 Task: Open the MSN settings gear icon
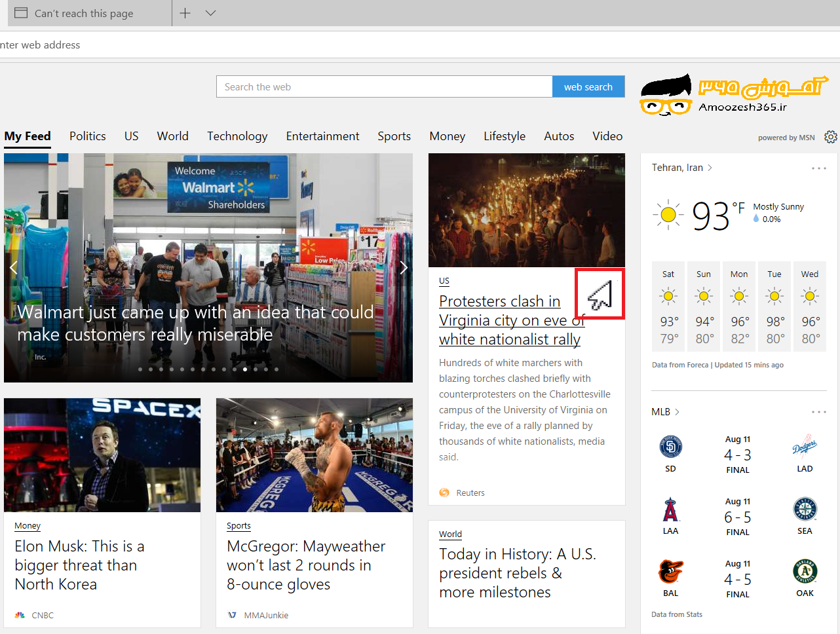click(831, 137)
